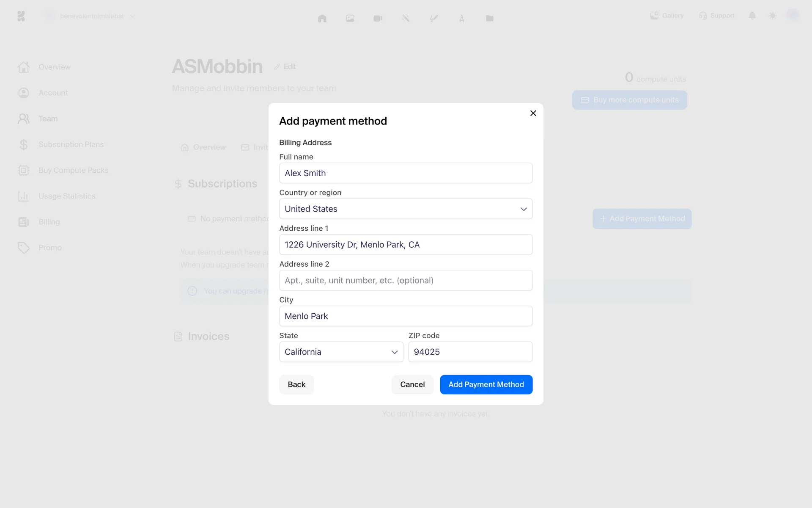
Task: Open the notifications bell
Action: (x=752, y=16)
